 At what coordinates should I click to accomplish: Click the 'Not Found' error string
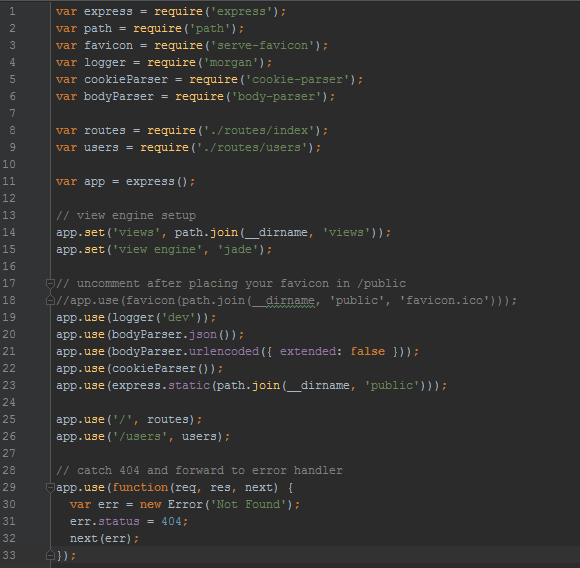coord(252,505)
